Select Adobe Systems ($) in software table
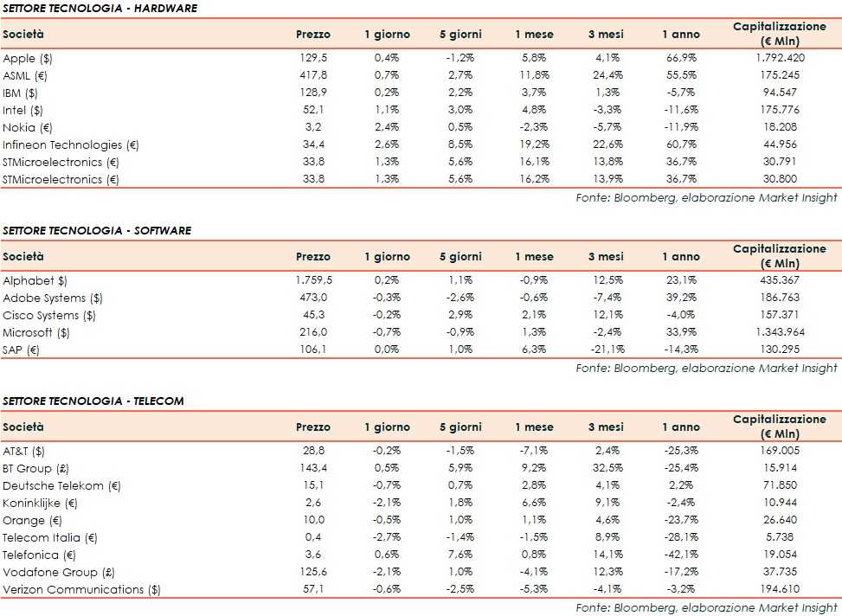The width and height of the screenshot is (842, 616). (x=52, y=298)
